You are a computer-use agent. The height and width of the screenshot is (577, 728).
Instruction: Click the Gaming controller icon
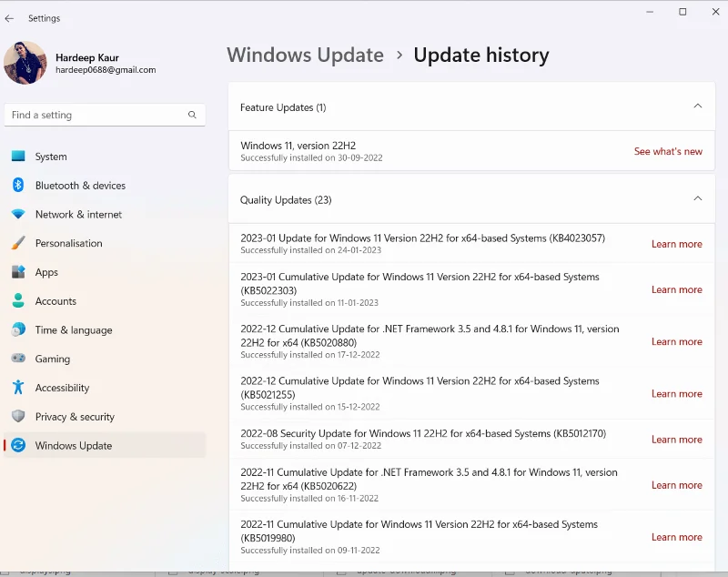[18, 358]
